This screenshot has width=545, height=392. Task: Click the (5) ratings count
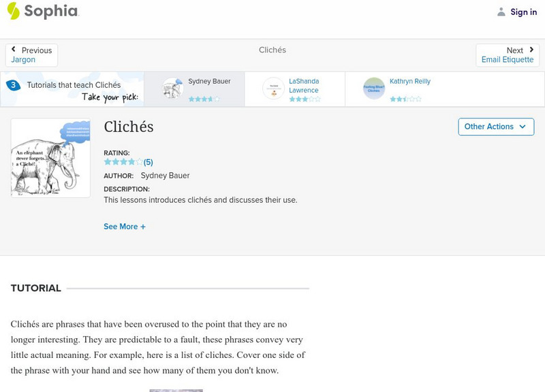pyautogui.click(x=148, y=162)
